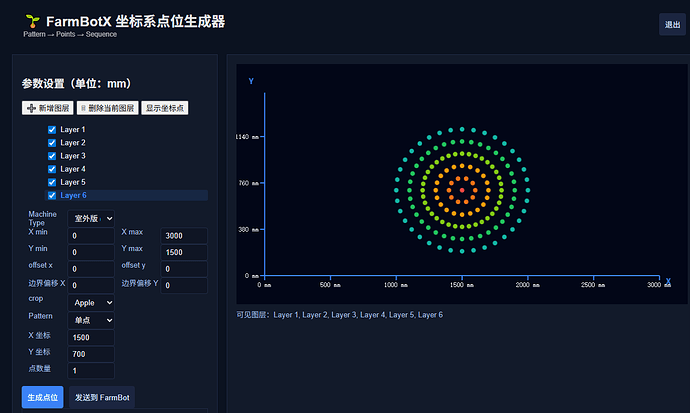Click the show coordinate points button

click(165, 108)
